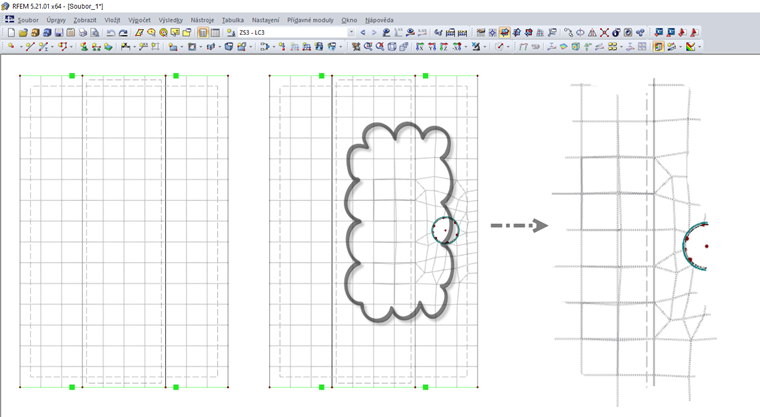Expand the four squares arrangement dropdown arrow

[x=621, y=47]
